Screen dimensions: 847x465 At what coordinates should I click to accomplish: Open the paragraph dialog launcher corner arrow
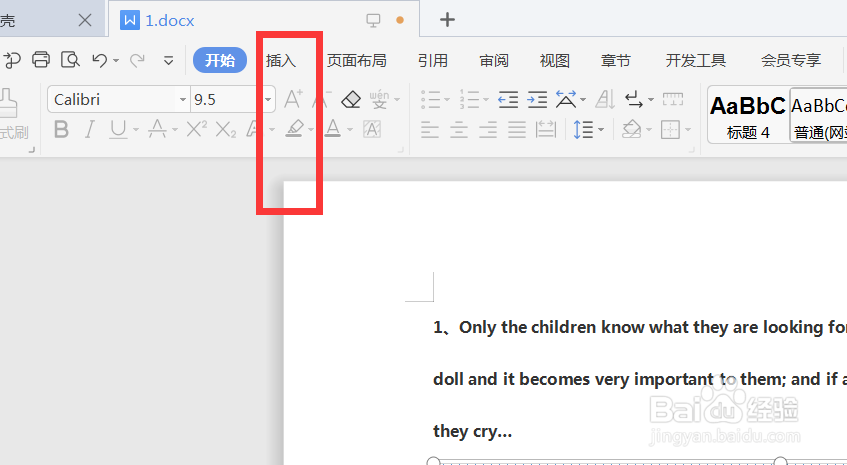point(691,150)
